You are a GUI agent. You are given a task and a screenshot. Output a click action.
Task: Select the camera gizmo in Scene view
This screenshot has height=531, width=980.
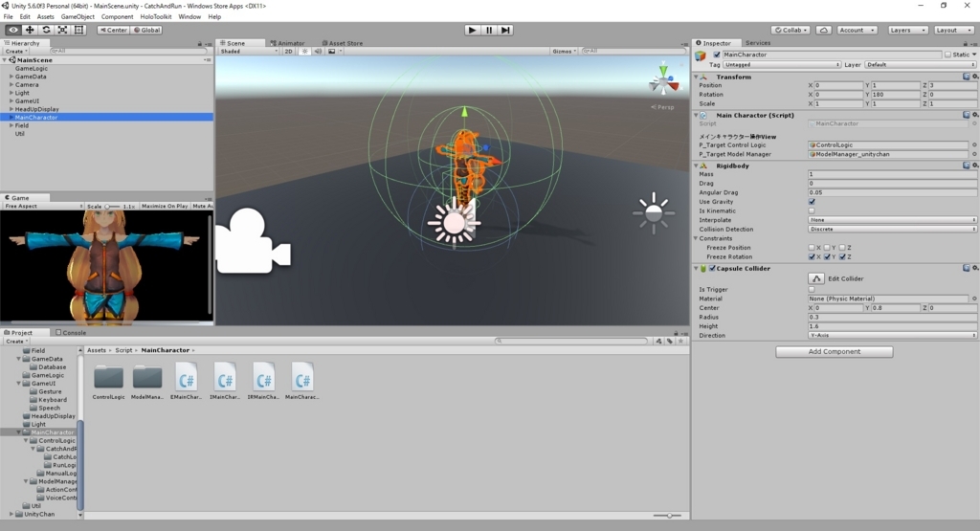point(252,242)
